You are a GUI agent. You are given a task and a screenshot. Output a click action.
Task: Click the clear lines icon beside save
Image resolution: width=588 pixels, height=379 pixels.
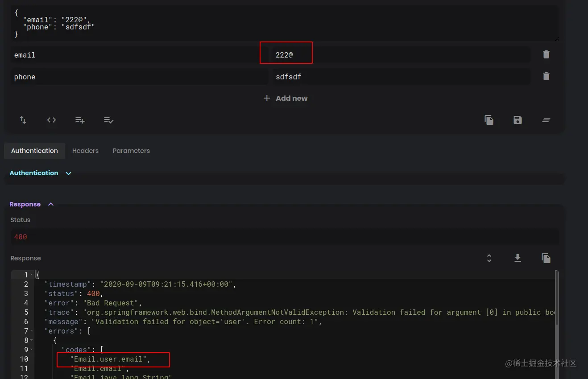546,120
